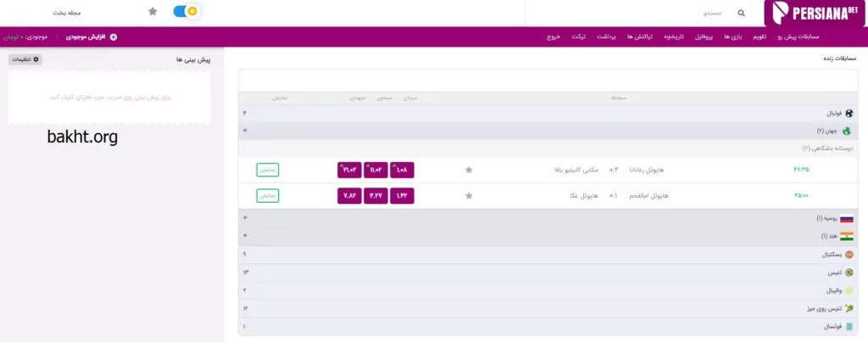Image resolution: width=868 pixels, height=342 pixels.
Task: Open the Transactions (تراکنش ها) menu item
Action: pos(640,37)
